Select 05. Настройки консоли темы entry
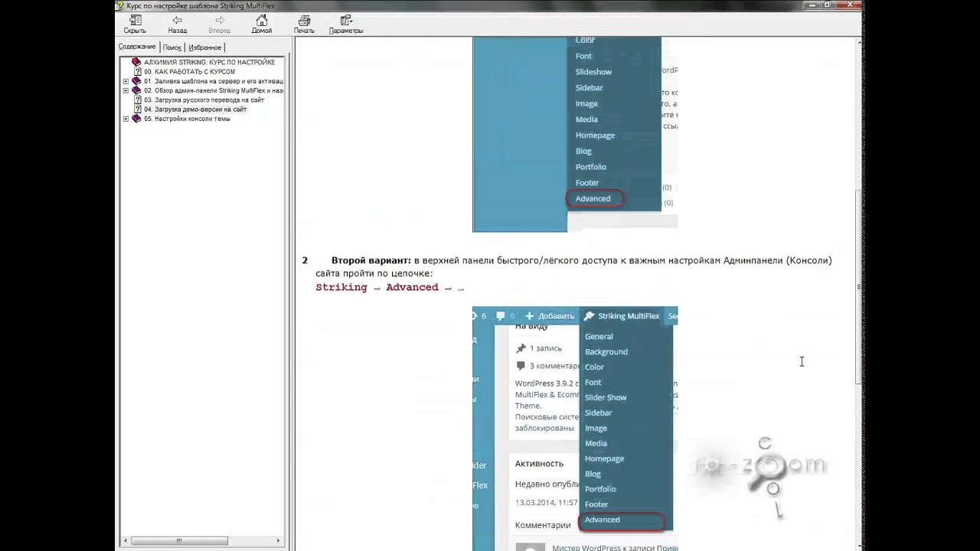Screen dimensions: 980x551 [187, 119]
